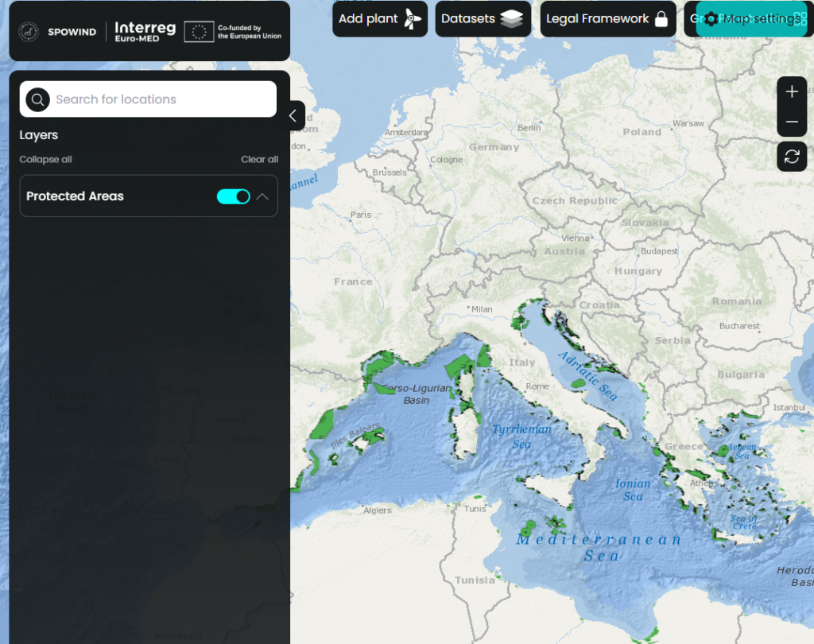Open Map settings gear button

[x=751, y=19]
